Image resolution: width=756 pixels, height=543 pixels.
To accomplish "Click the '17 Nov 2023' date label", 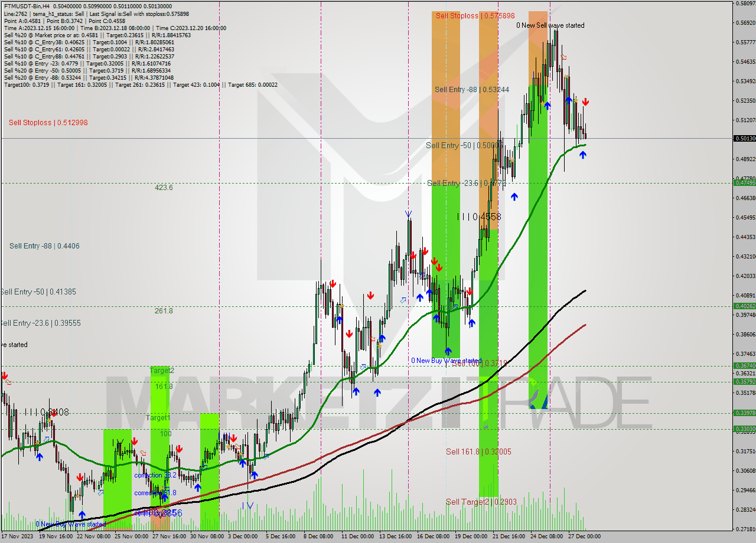I will pos(17,537).
